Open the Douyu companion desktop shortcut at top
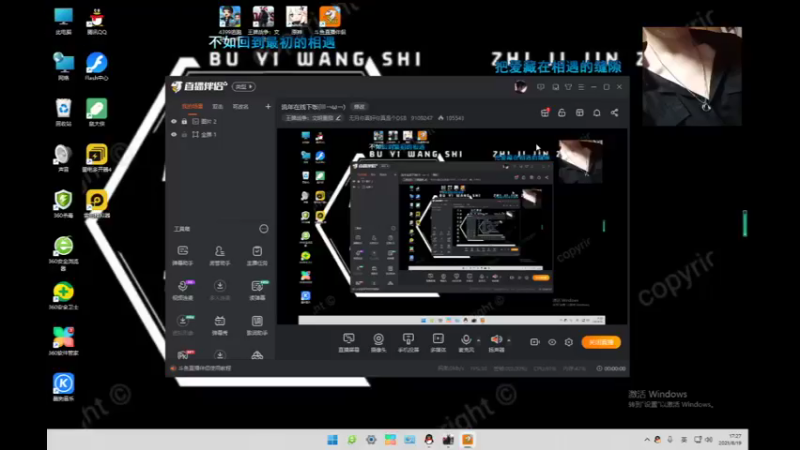The image size is (800, 450). (x=330, y=20)
